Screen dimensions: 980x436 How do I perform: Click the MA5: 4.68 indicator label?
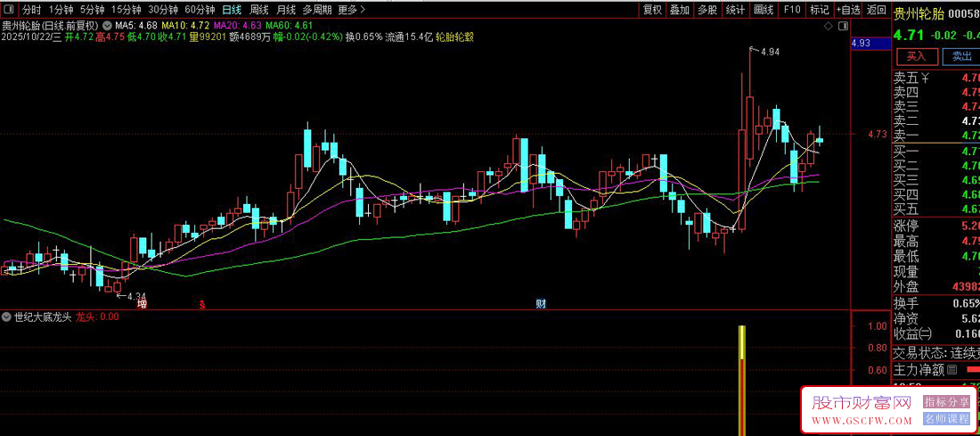point(135,26)
